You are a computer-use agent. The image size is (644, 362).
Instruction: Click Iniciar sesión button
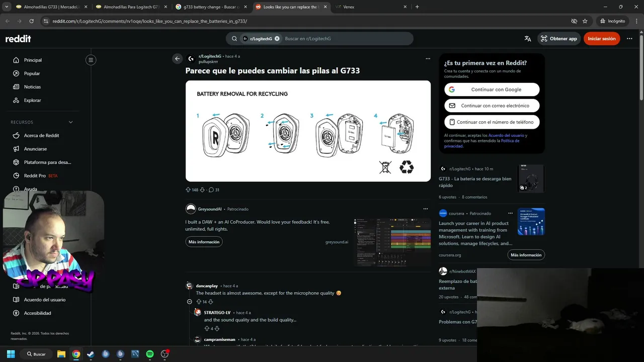pyautogui.click(x=602, y=39)
